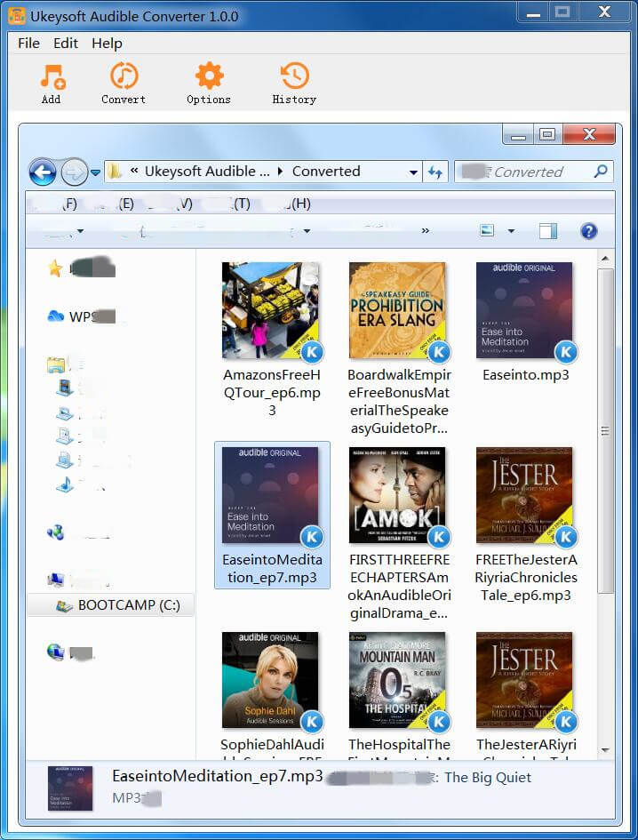Click the Homegroup network icon

coord(55,532)
